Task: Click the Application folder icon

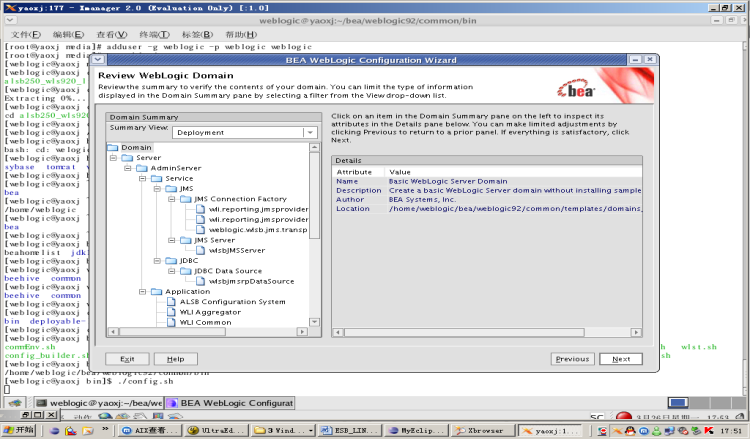Action: [x=157, y=291]
